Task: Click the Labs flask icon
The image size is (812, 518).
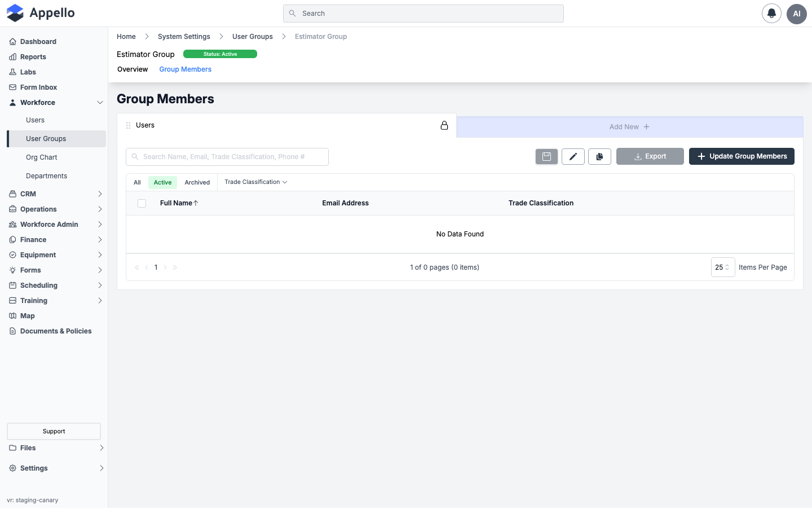Action: pos(12,72)
